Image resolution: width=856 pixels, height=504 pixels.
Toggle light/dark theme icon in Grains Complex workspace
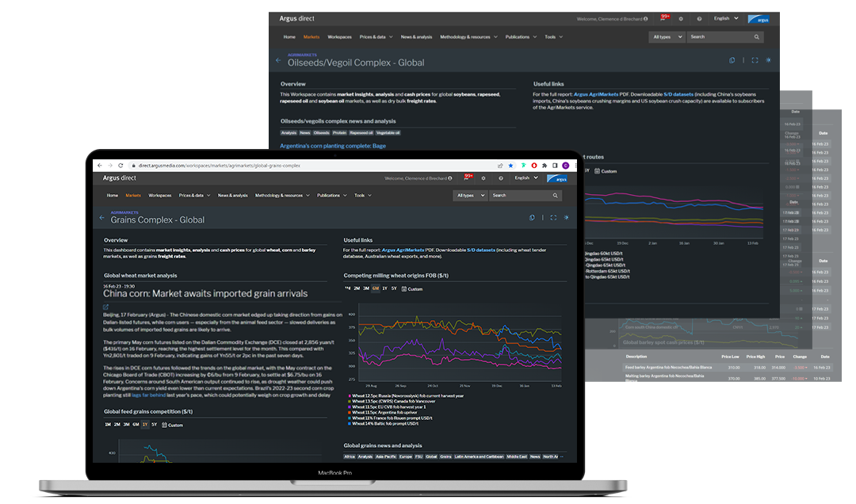(x=567, y=218)
